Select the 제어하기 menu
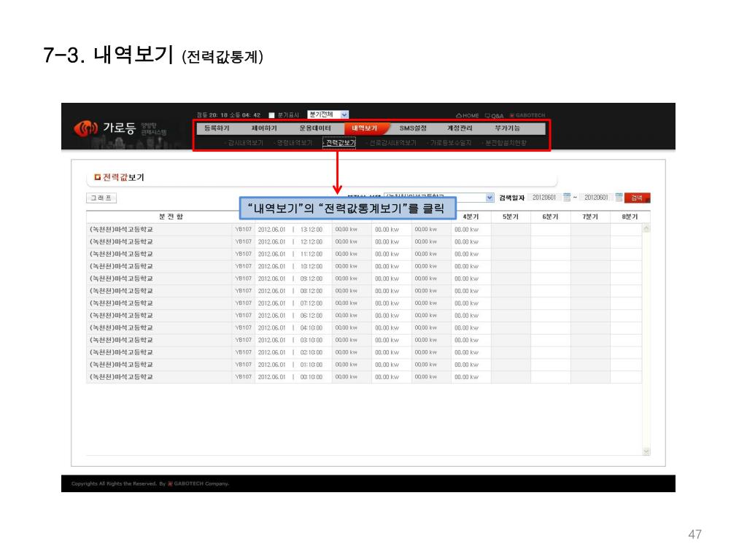747x560 pixels. click(x=264, y=128)
